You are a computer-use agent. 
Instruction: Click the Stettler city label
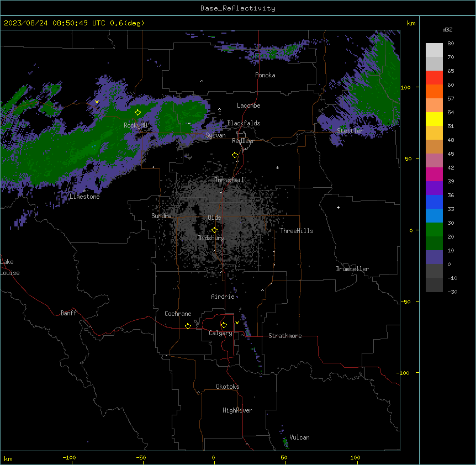(x=350, y=131)
